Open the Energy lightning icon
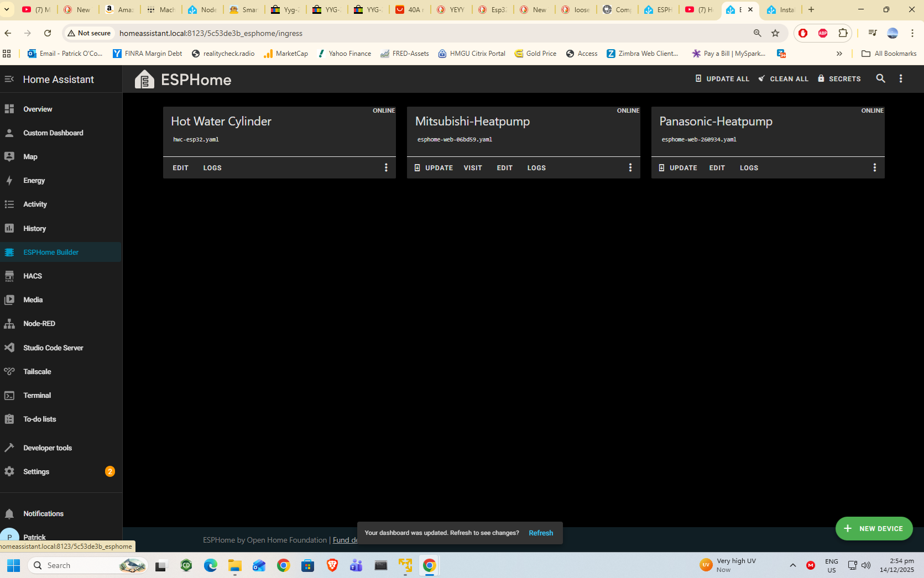The width and height of the screenshot is (924, 578). pos(9,180)
